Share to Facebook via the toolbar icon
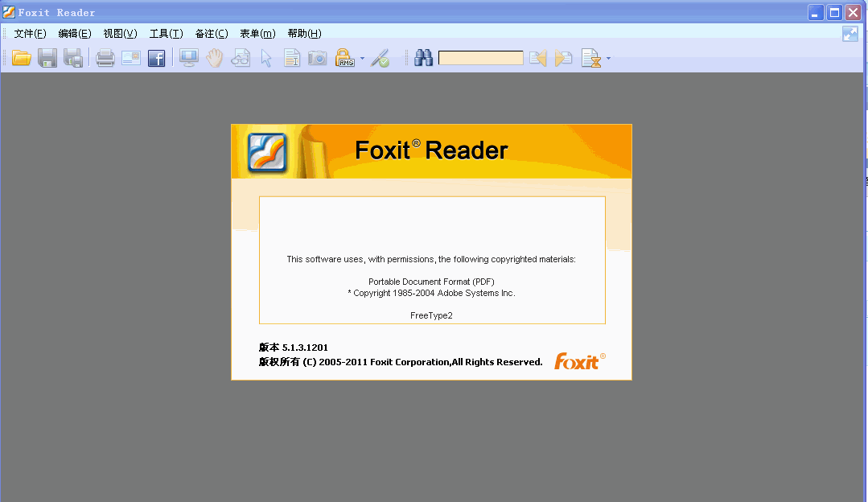The width and height of the screenshot is (868, 502). (x=156, y=57)
